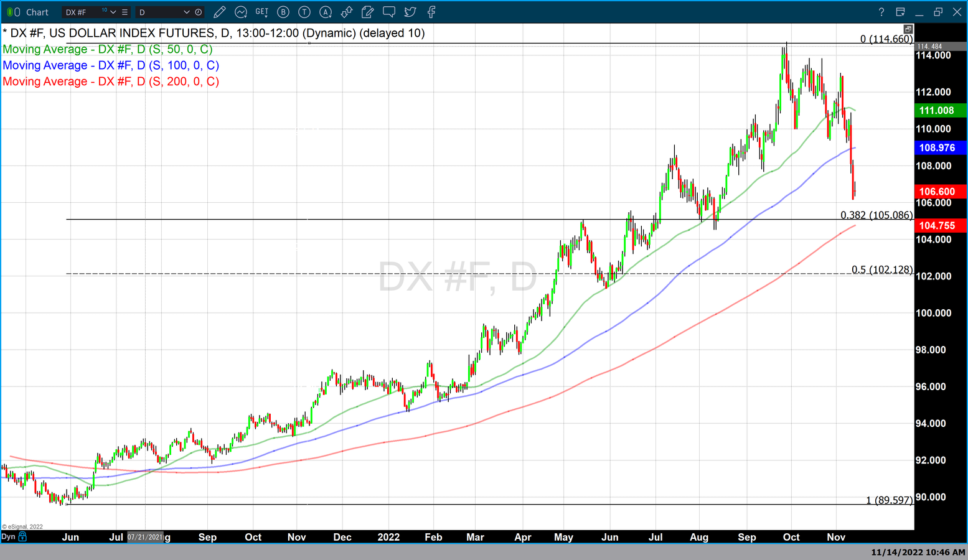Click the circled A toolbar icon
This screenshot has width=968, height=560.
(326, 12)
